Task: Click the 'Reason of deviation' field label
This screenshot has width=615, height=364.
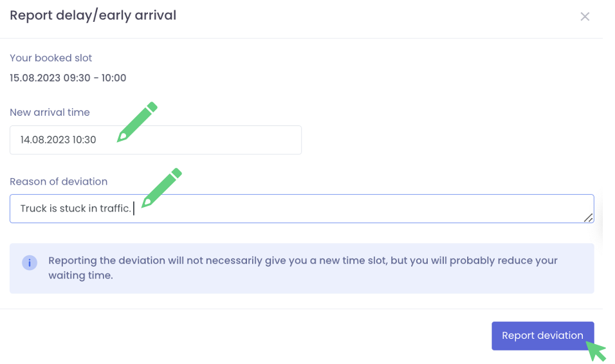Action: (x=59, y=181)
